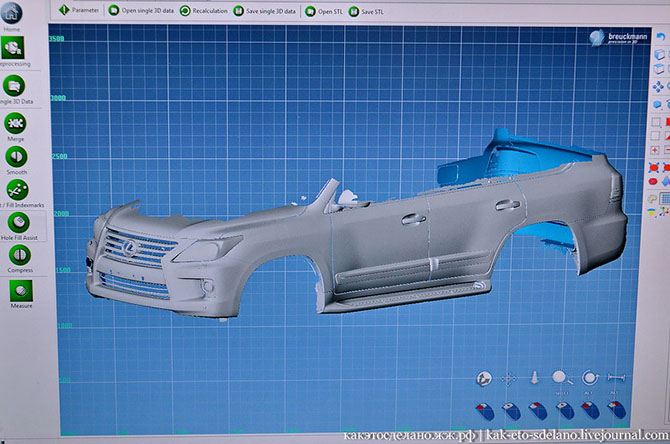Select the distance measure icon in viewport
This screenshot has width=670, height=444.
tap(616, 377)
